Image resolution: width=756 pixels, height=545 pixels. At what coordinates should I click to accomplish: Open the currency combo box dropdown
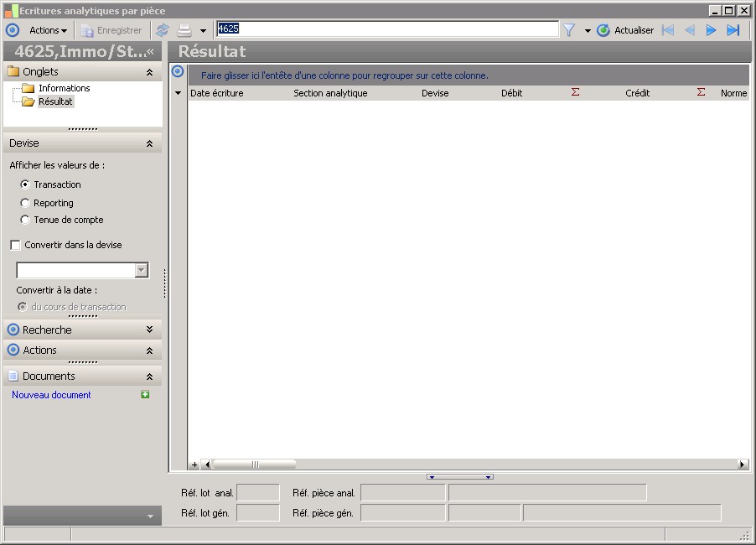(x=142, y=270)
